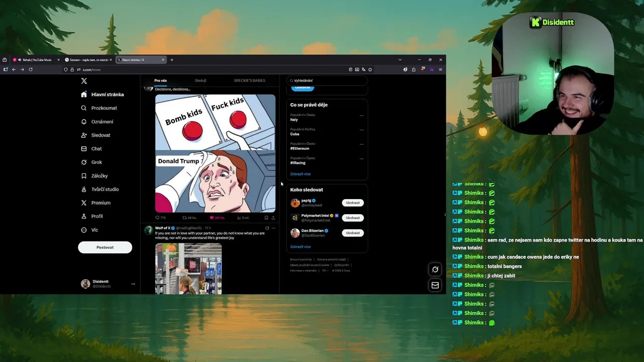644x362 pixels.
Task: Open Hlavní stránka in the sidebar
Action: [x=102, y=95]
